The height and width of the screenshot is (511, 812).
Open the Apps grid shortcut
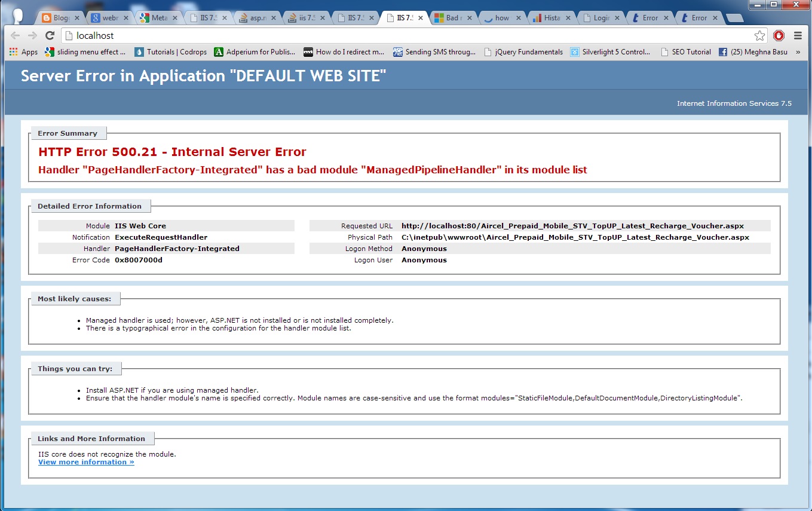tap(24, 52)
